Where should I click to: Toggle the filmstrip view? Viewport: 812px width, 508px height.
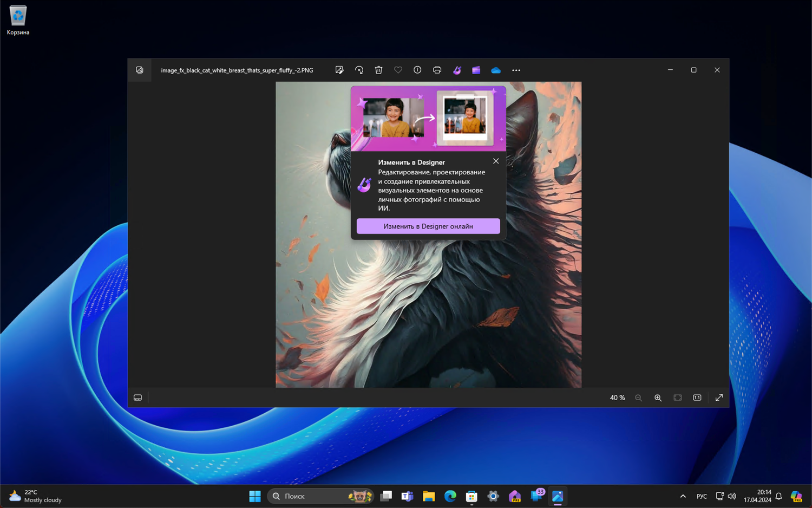(x=138, y=398)
